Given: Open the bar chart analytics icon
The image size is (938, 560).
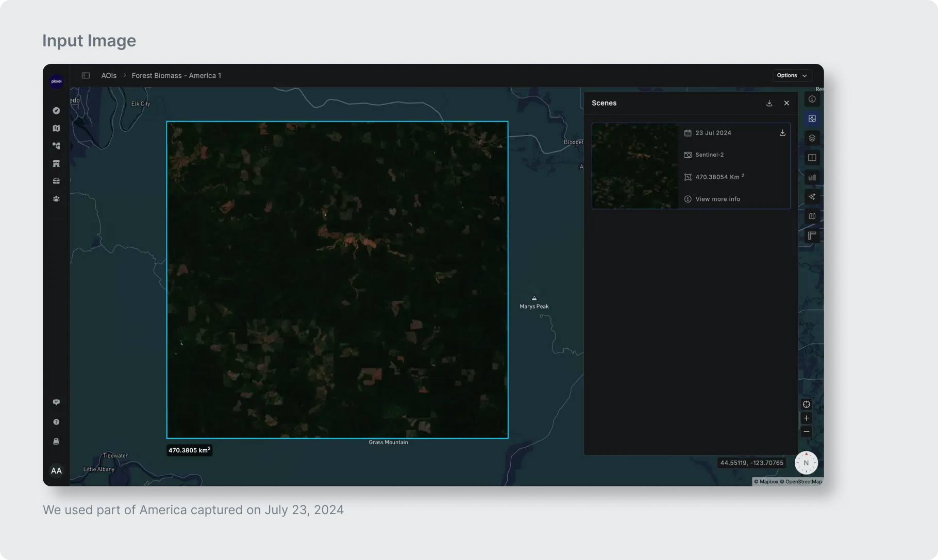Looking at the screenshot, I should click(x=812, y=177).
